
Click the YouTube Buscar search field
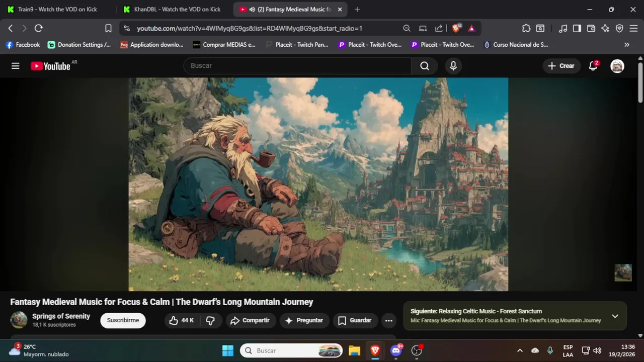pyautogui.click(x=298, y=66)
